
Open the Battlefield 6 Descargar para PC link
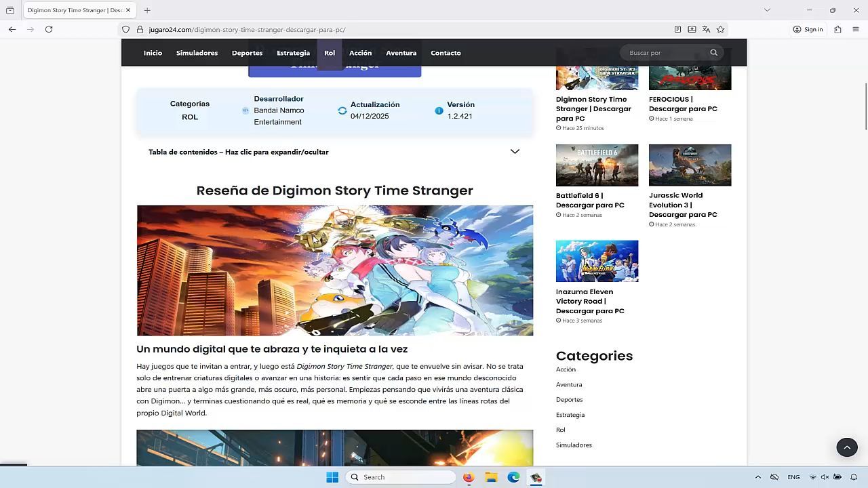pyautogui.click(x=589, y=200)
